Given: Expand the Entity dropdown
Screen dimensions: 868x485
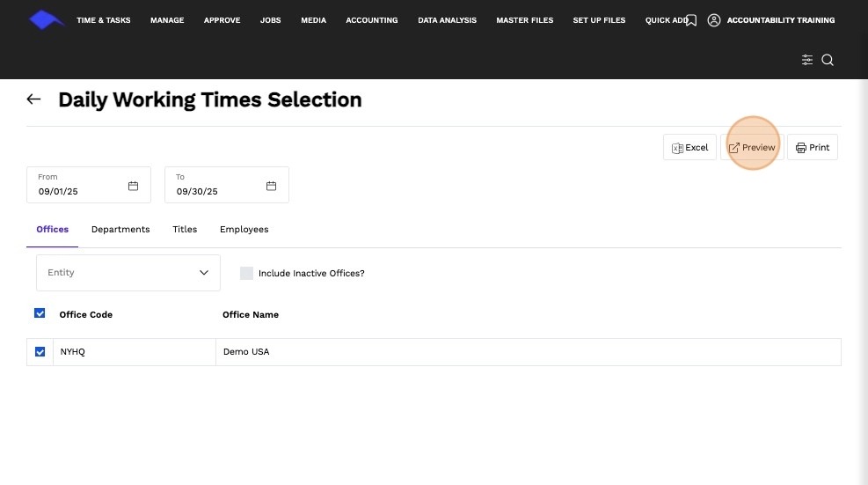Looking at the screenshot, I should (128, 273).
